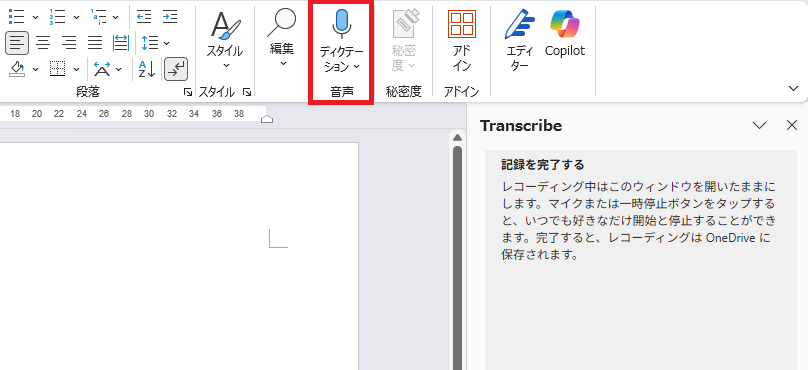Click the Transcribe pane title
The height and width of the screenshot is (370, 808).
521,126
